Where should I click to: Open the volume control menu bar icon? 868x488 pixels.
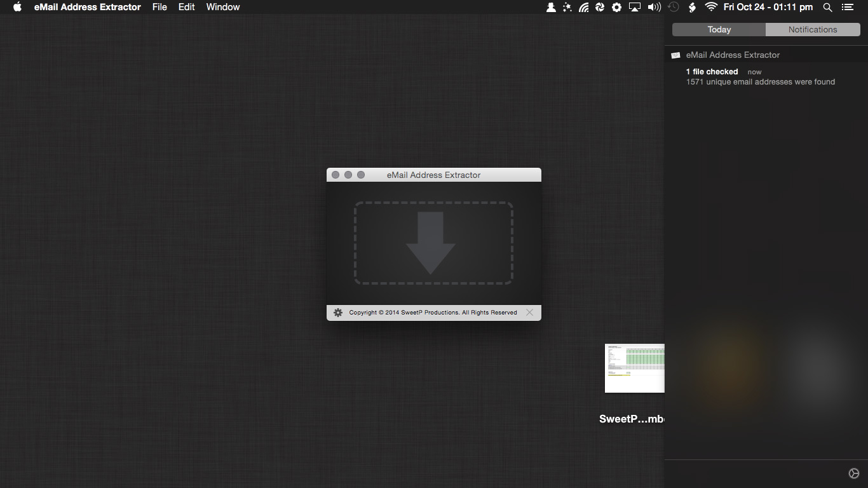[x=653, y=7]
